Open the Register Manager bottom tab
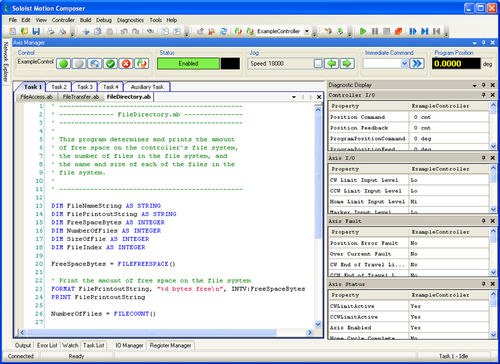 point(170,345)
